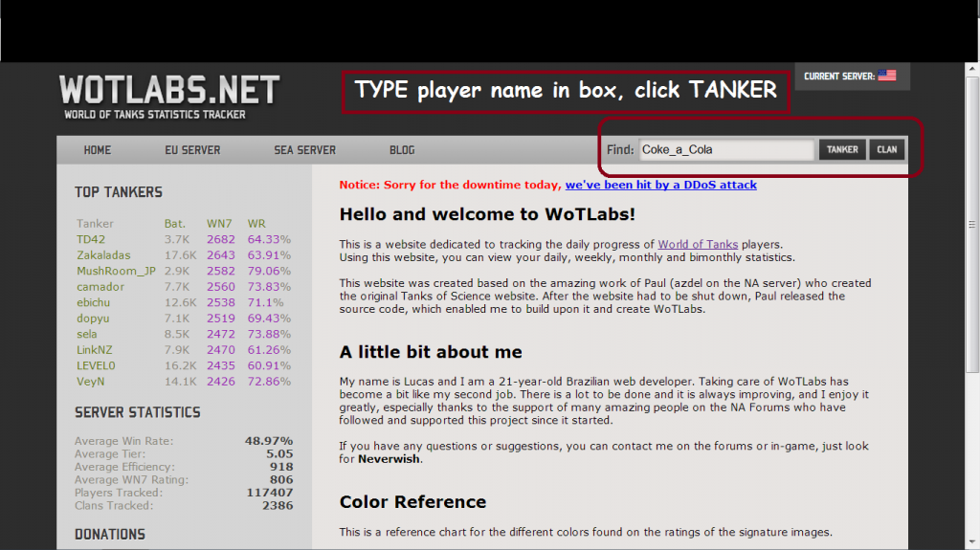Click the TOP TANKERS heading
The image size is (980, 550).
pos(119,192)
